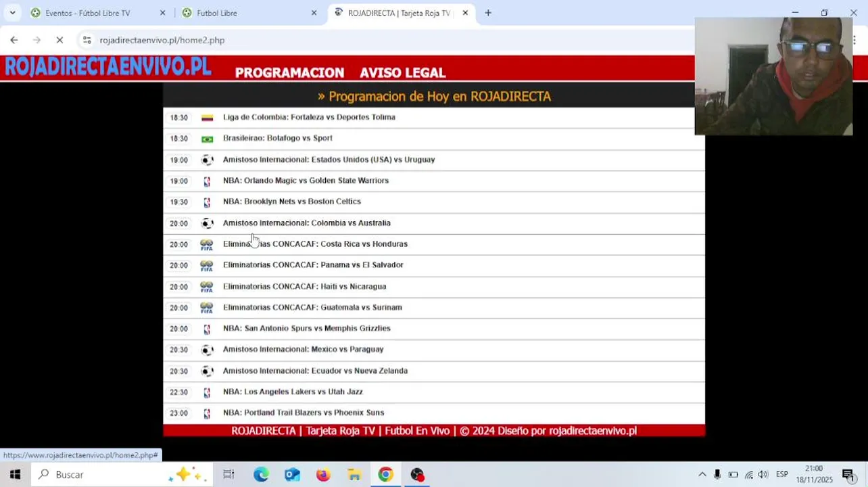Click NBA icon beside Orlando Magic vs Warriors
This screenshot has width=868, height=487.
tap(207, 181)
